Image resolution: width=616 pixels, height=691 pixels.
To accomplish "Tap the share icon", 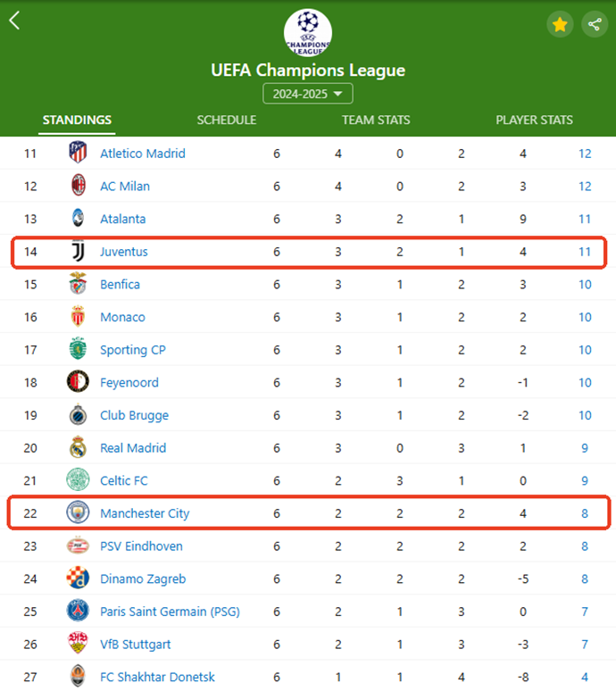I will point(595,24).
